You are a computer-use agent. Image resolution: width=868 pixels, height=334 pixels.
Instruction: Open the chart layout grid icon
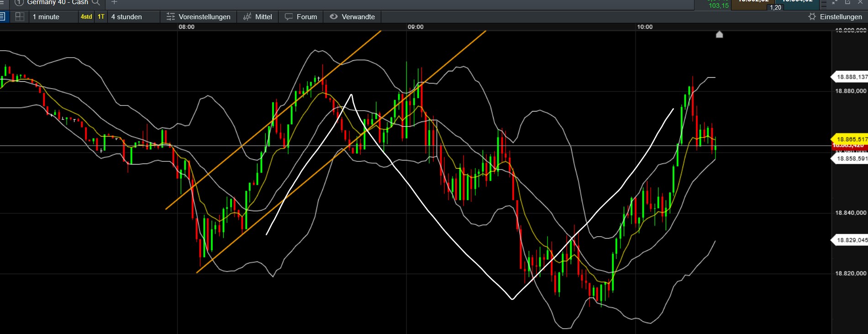tap(20, 17)
